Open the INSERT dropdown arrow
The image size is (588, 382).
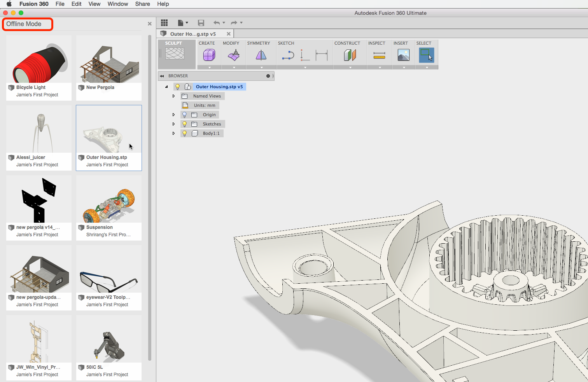click(x=404, y=67)
